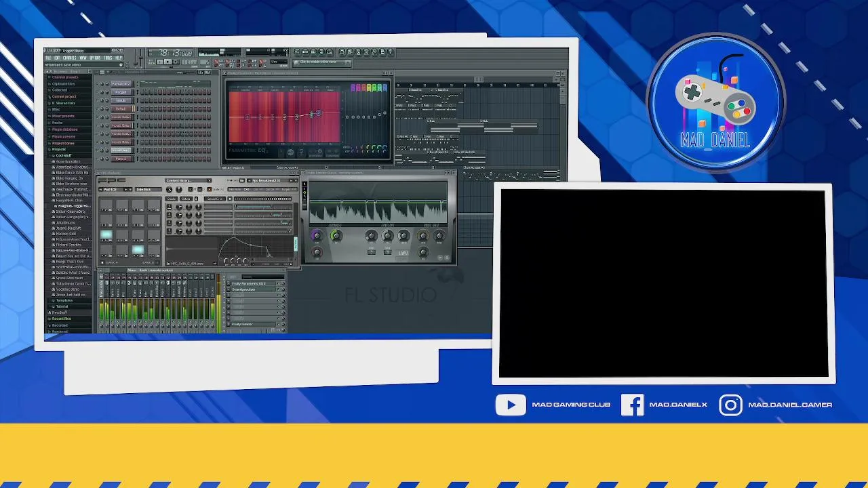Click the transport Play button
Screen dimensions: 868x488
[160, 62]
